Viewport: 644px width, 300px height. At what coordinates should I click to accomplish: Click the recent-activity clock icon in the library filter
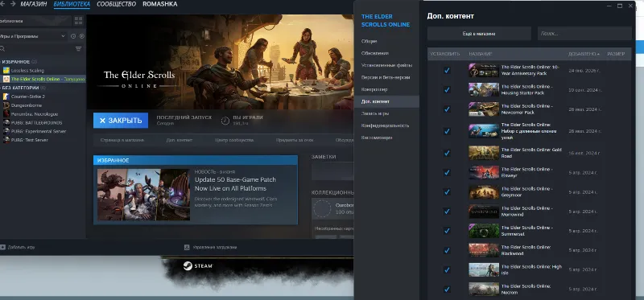coord(73,36)
